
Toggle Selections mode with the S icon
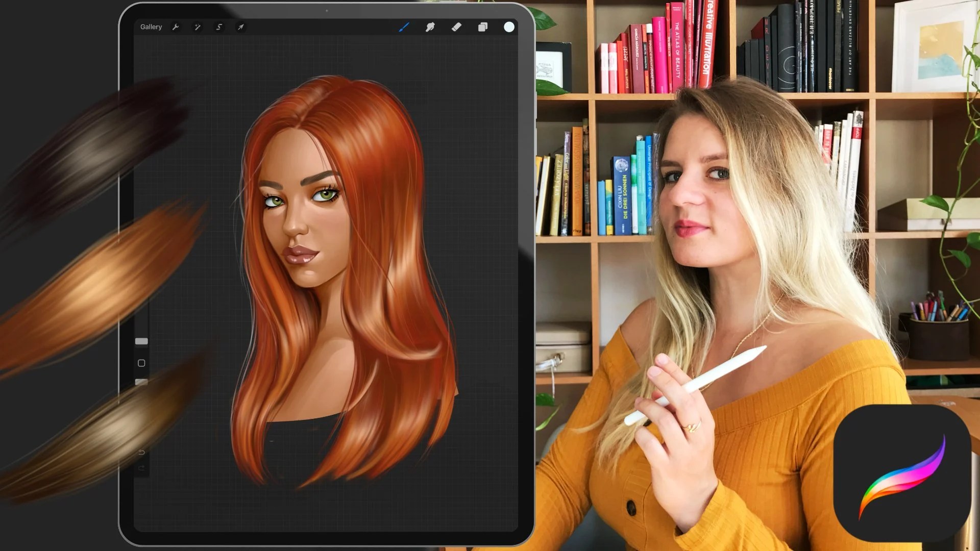coord(219,27)
